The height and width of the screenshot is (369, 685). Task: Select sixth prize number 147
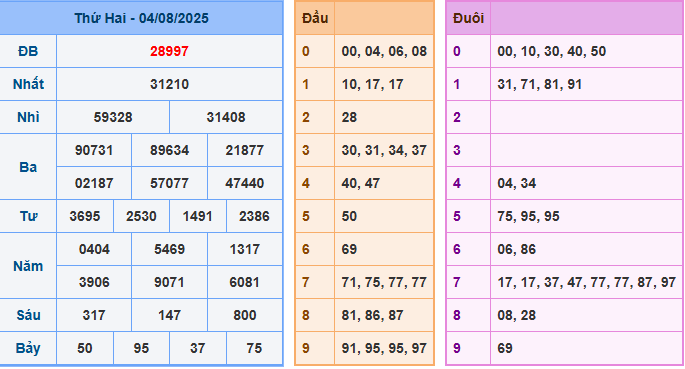coord(170,315)
